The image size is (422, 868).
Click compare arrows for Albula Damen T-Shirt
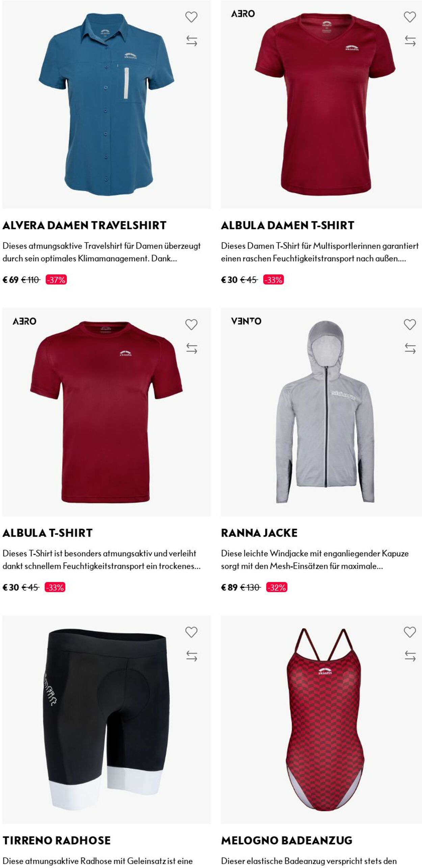pyautogui.click(x=410, y=41)
